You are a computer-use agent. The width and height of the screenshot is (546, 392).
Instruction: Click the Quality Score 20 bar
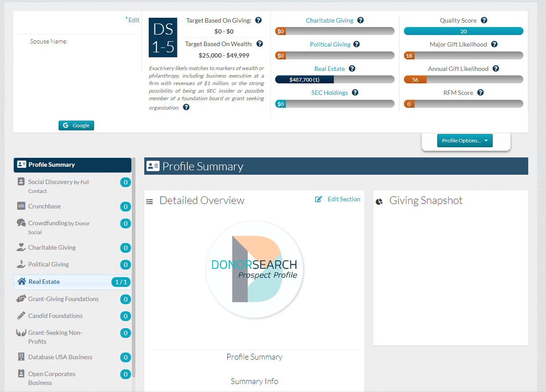tap(463, 31)
